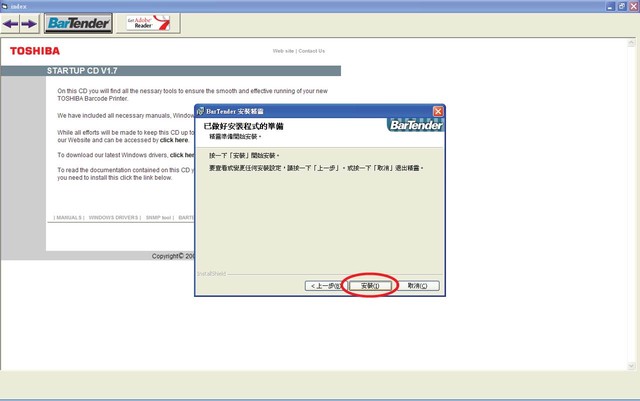Viewport: 640px width, 401px height.
Task: Click the TOSHIBA logo
Action: click(35, 51)
